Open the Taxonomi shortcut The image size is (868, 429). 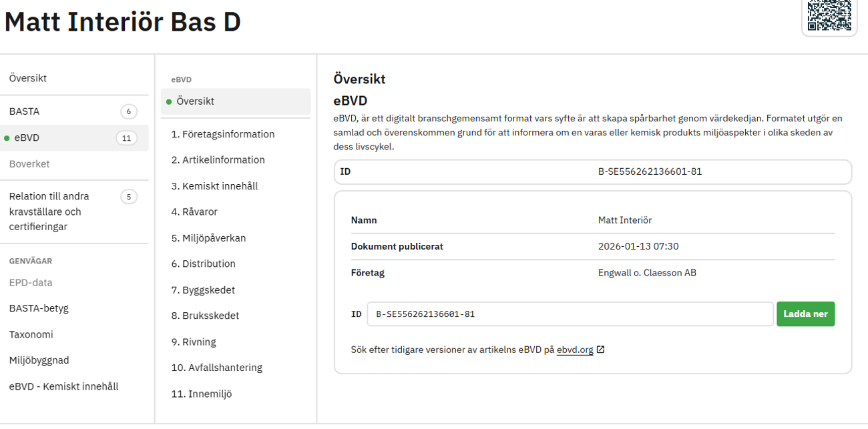[x=31, y=334]
